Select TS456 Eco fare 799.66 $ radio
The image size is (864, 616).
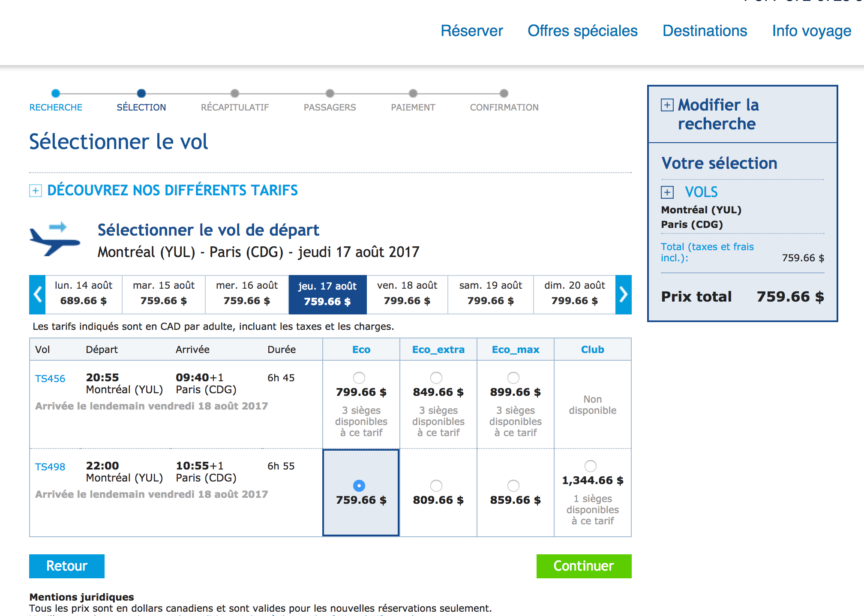359,378
